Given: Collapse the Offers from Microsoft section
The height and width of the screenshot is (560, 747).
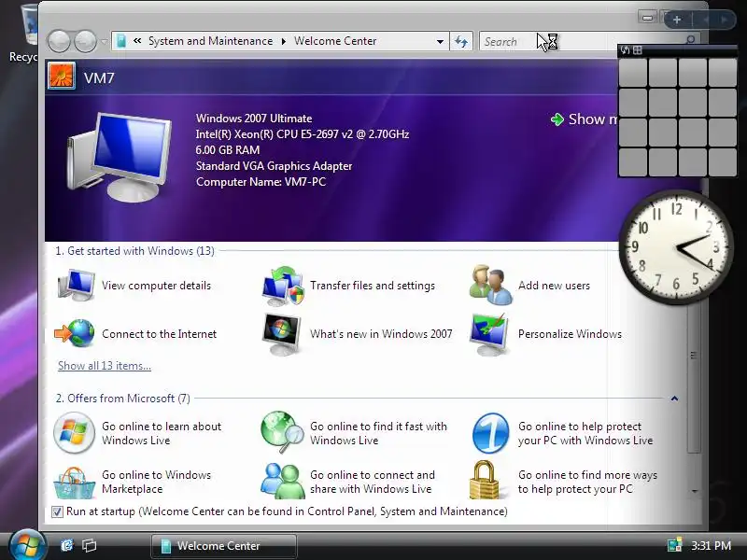Looking at the screenshot, I should [674, 399].
